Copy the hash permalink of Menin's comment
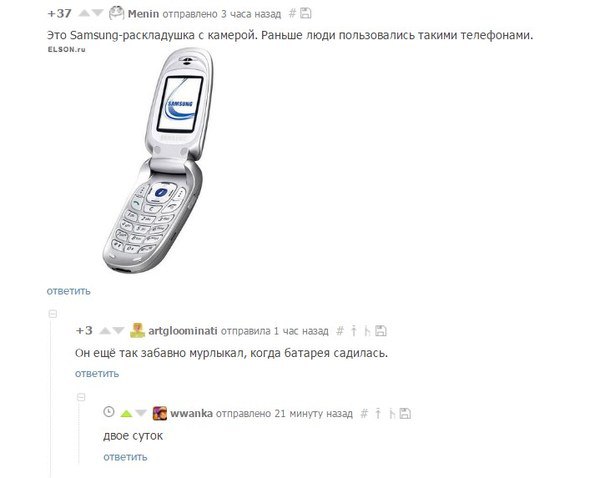 click(292, 14)
